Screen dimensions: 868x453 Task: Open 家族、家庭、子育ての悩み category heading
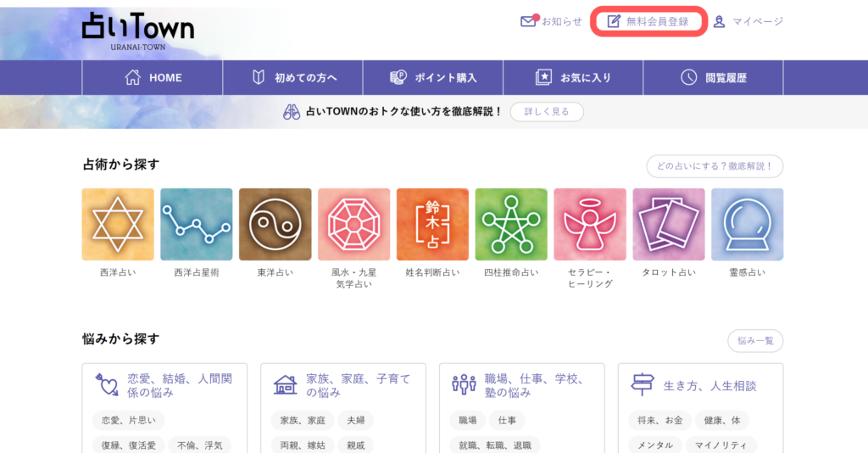click(359, 385)
